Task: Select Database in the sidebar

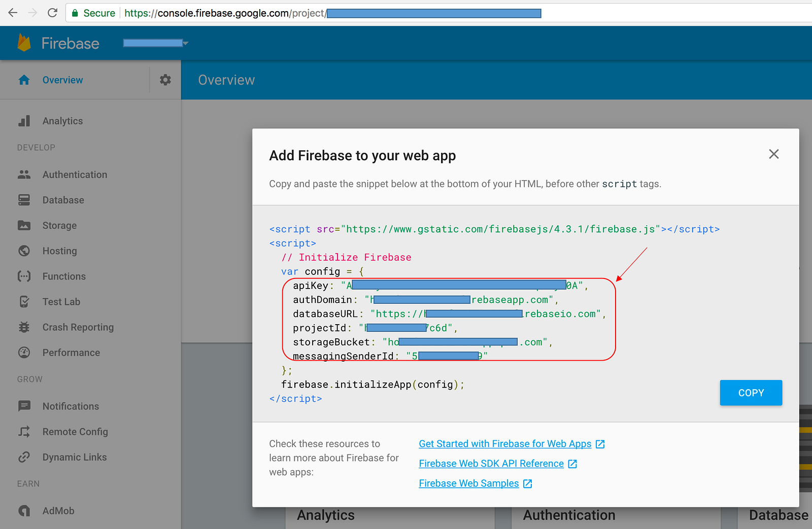Action: click(x=63, y=200)
